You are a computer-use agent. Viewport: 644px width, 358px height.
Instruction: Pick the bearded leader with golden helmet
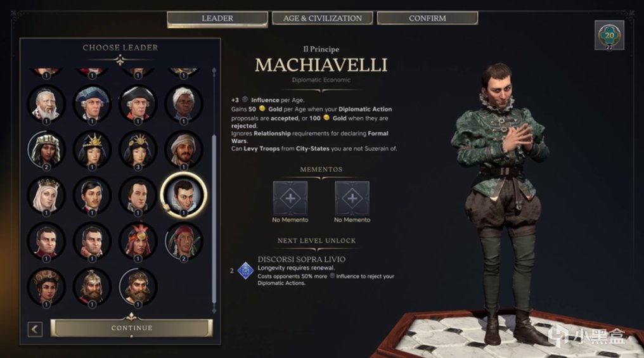pos(92,288)
